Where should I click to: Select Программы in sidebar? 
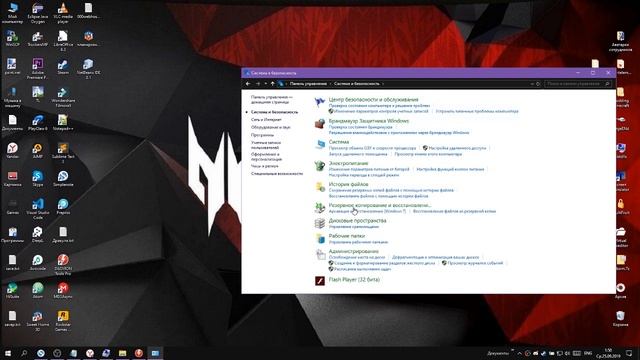pos(262,135)
